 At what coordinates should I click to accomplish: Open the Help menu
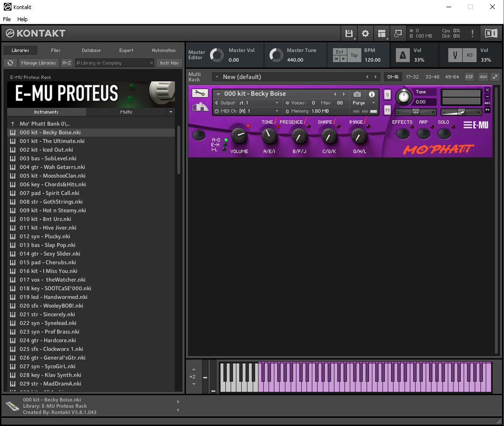(x=23, y=19)
